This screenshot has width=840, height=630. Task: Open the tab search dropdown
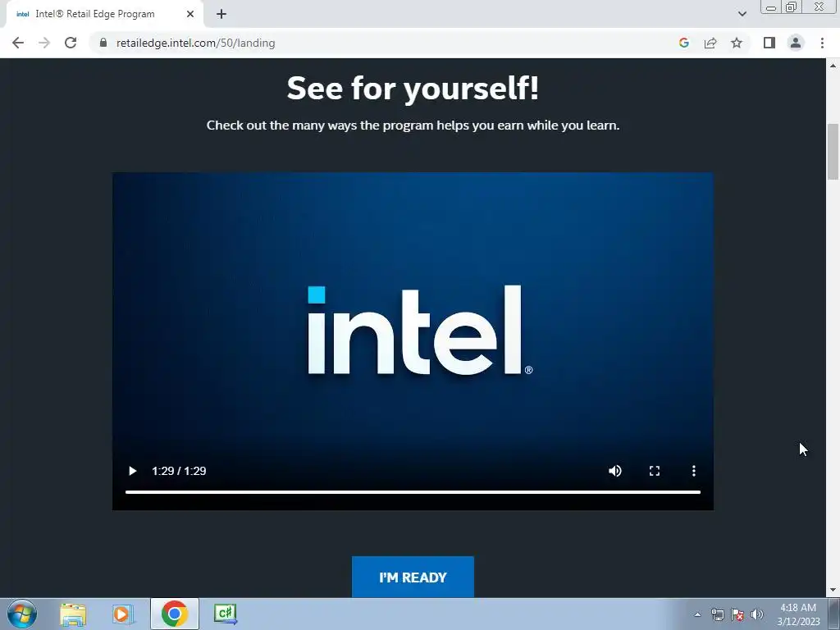coord(742,14)
